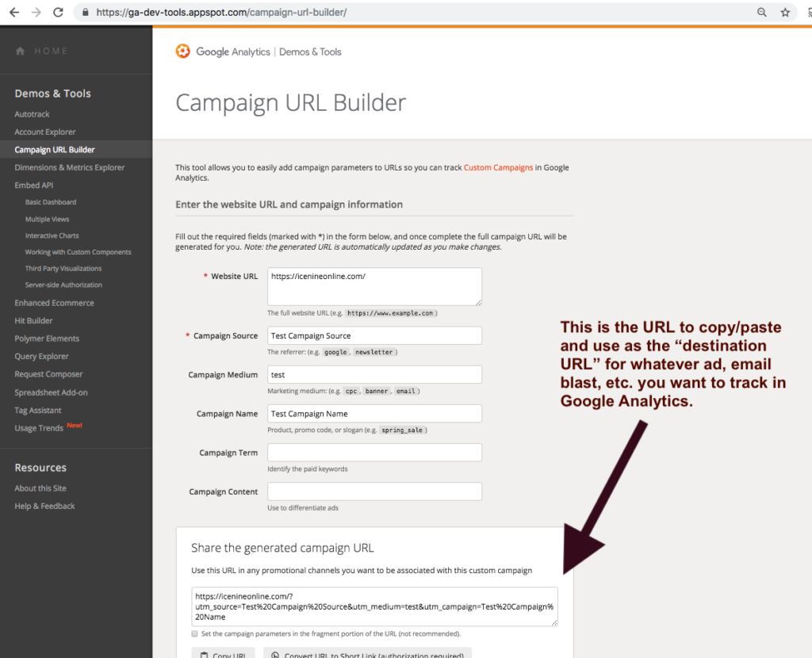This screenshot has width=812, height=658.
Task: Click the Demos & Tools header link
Action: [310, 52]
